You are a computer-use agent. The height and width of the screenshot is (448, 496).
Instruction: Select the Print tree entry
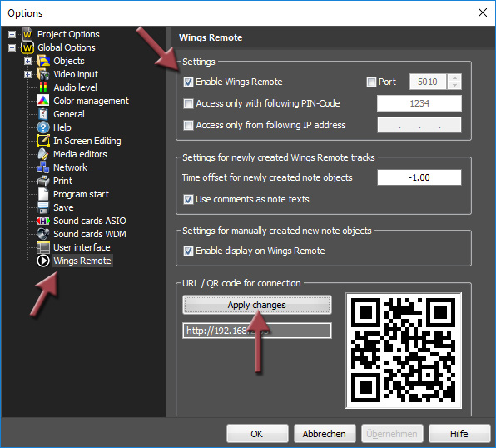(62, 181)
